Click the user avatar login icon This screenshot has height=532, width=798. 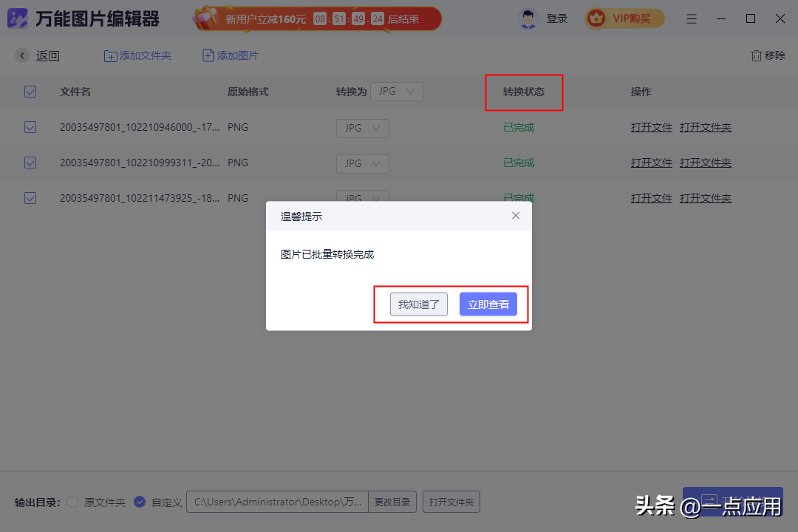click(x=528, y=18)
